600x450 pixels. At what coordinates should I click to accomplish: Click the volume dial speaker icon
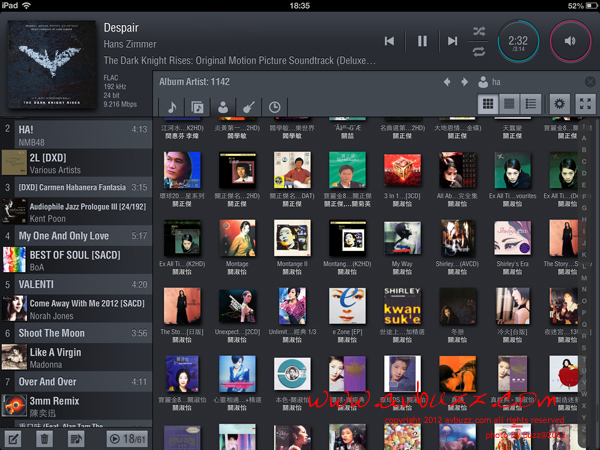(570, 41)
